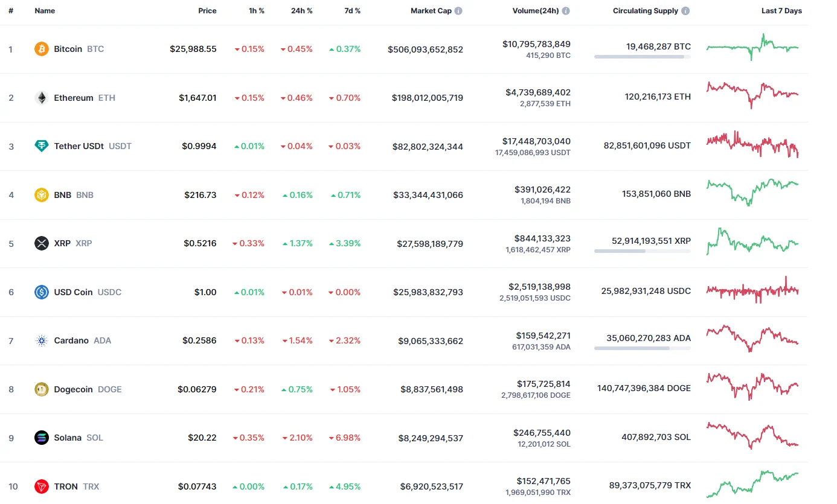Select the Tether USDt logo
The image size is (837, 504).
[40, 146]
